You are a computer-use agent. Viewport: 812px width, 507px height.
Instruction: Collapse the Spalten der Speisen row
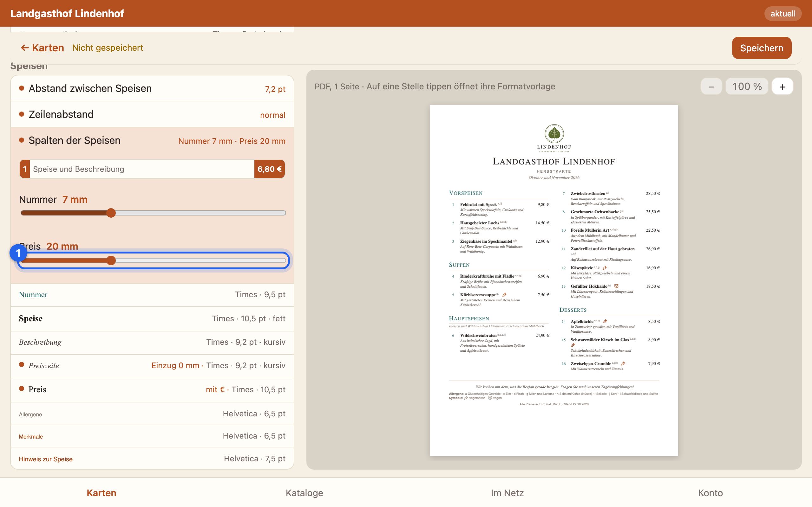tap(152, 140)
